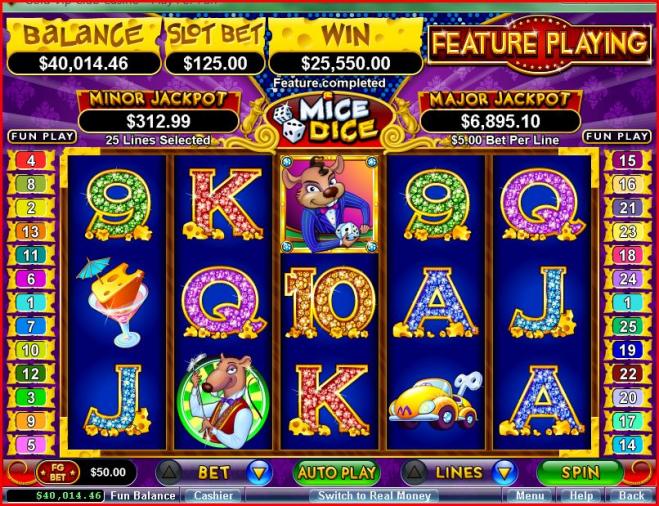Click the blue A symbol on fourth reel

coord(435,302)
